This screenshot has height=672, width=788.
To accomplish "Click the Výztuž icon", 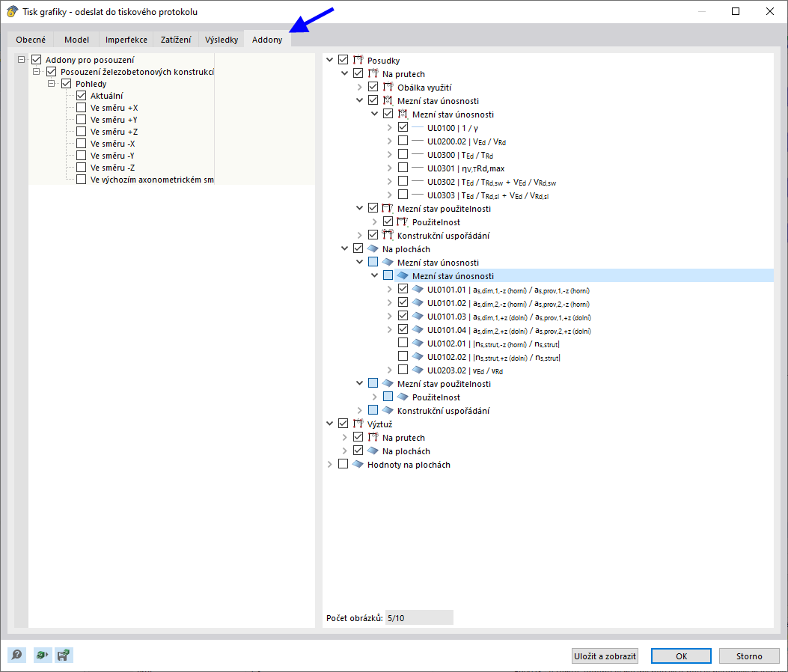I will [358, 424].
